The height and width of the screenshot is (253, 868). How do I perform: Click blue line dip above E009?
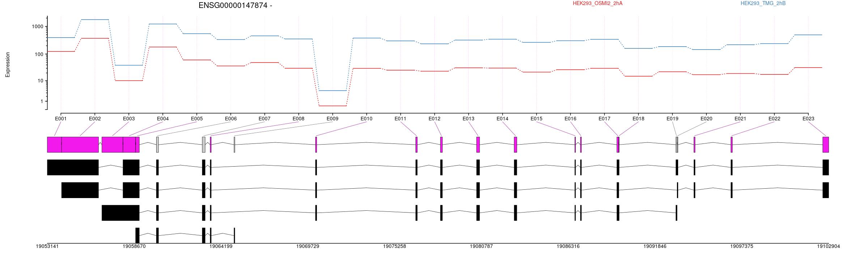332,90
